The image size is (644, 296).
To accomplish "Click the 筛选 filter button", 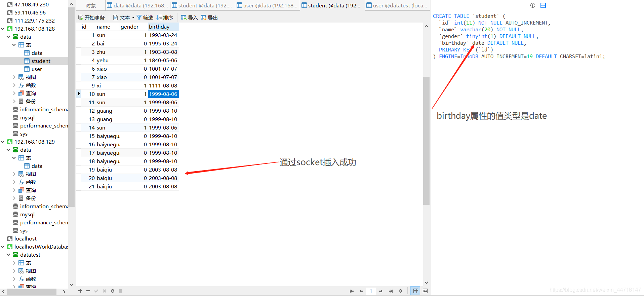I will (145, 17).
